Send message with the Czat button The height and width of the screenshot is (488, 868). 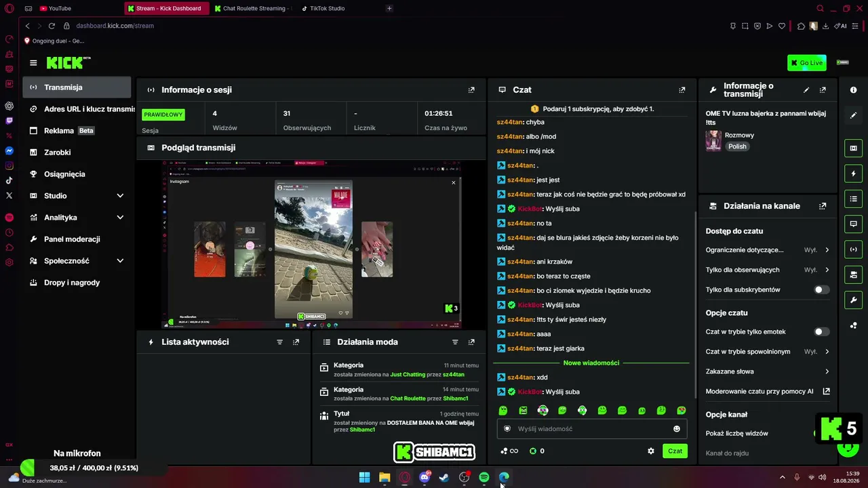[x=675, y=451]
